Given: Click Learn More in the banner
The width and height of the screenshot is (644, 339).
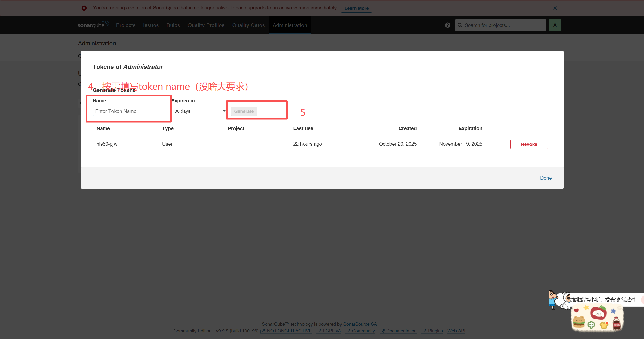Looking at the screenshot, I should (x=356, y=8).
